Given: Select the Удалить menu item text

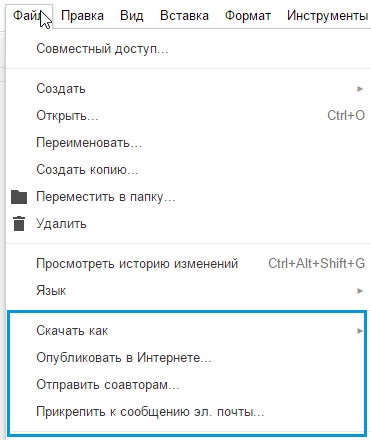Looking at the screenshot, I should click(61, 224).
